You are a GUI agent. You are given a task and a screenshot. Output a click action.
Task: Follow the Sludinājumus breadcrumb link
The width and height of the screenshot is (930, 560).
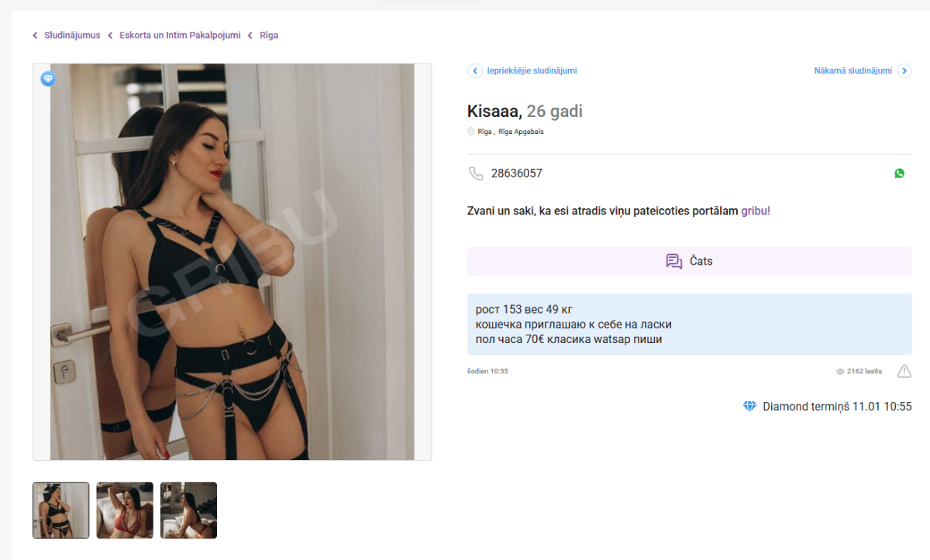pos(72,36)
